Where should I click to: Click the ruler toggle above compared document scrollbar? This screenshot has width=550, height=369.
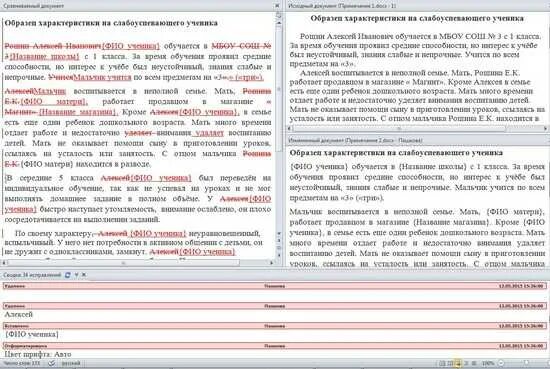click(279, 15)
